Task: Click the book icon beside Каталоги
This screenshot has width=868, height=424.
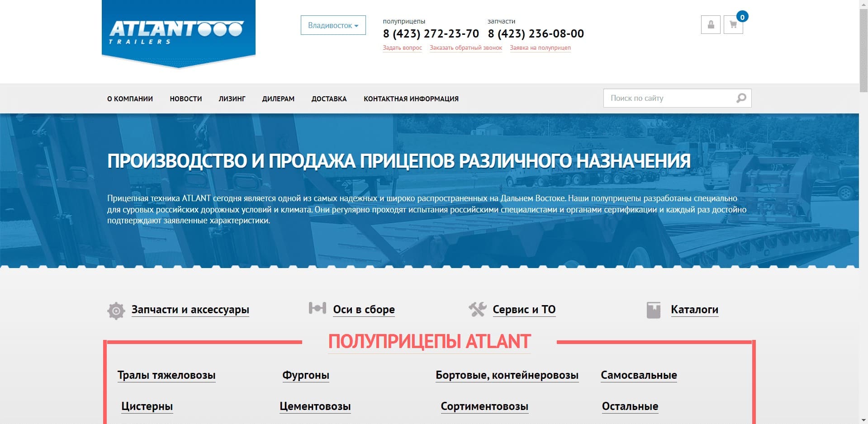Action: point(654,310)
